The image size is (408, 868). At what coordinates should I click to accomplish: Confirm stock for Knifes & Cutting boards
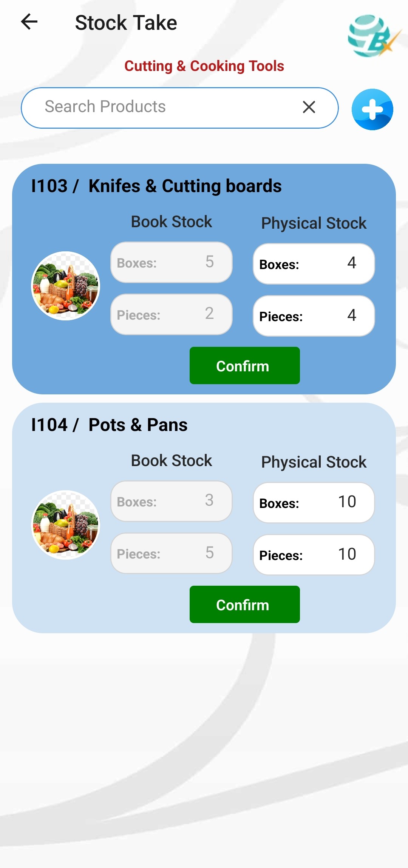[x=245, y=366]
